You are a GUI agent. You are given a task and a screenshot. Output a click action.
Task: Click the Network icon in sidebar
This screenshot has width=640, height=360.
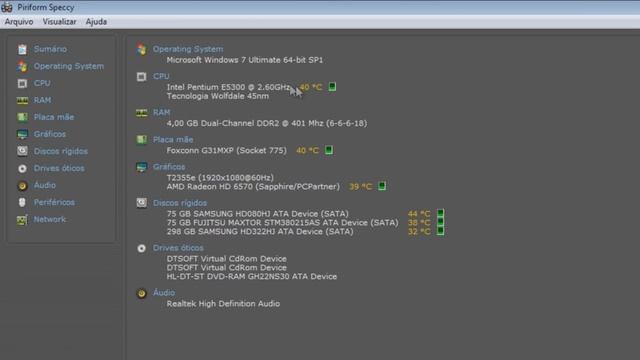coord(22,220)
